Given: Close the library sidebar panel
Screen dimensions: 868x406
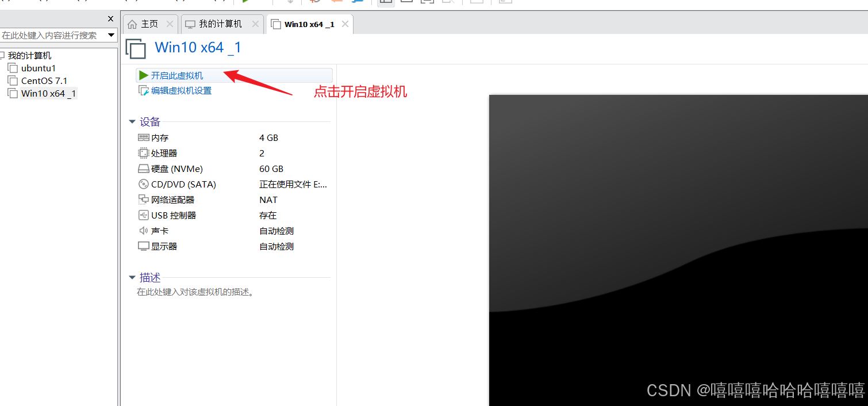Looking at the screenshot, I should (x=111, y=19).
